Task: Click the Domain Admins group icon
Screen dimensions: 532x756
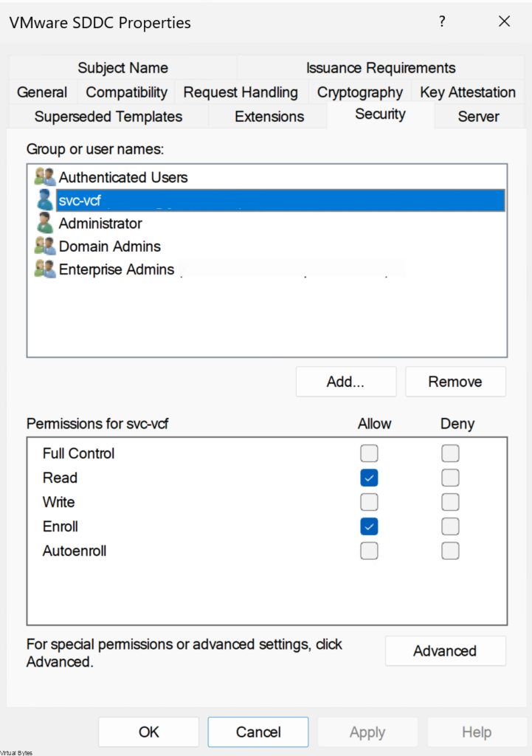Action: [44, 246]
